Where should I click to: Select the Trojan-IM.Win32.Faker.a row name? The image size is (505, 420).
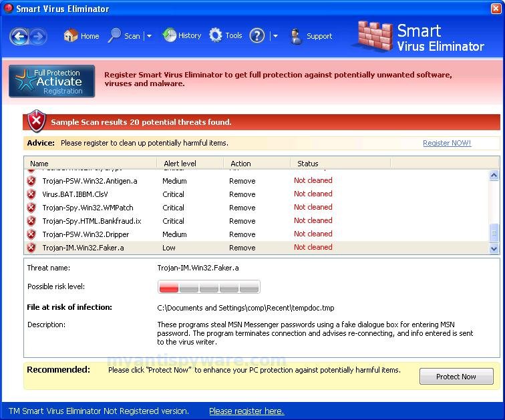click(83, 248)
